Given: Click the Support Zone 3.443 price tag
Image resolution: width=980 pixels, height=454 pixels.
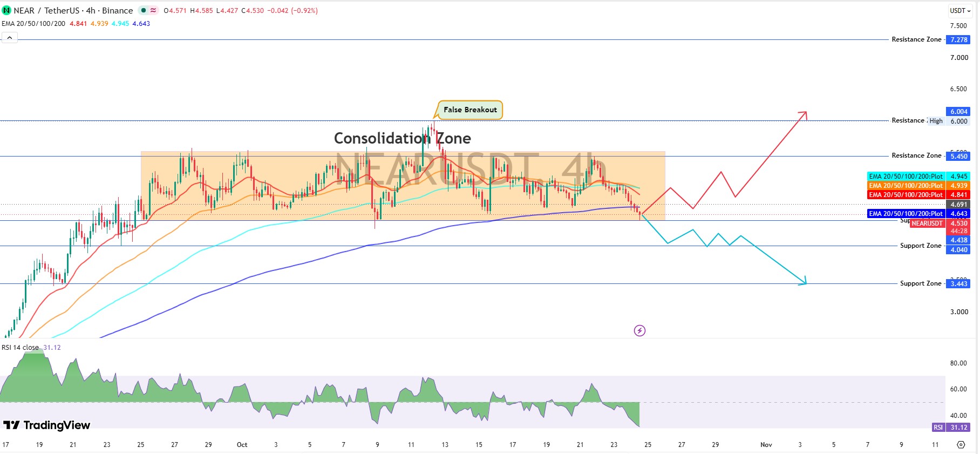Looking at the screenshot, I should [x=959, y=283].
